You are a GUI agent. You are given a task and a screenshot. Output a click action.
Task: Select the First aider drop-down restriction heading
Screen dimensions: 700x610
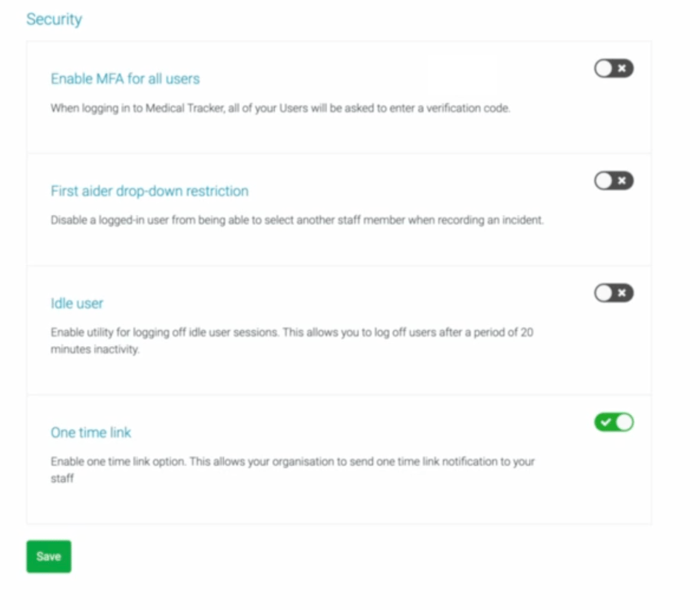[x=150, y=191]
